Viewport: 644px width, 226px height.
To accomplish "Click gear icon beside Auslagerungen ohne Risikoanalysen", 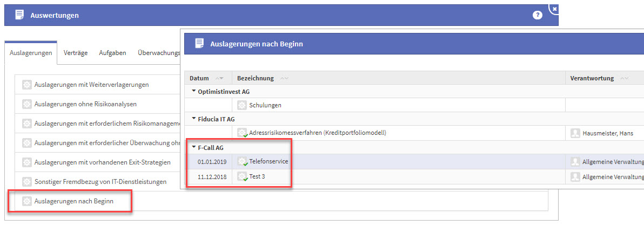I will coord(26,104).
